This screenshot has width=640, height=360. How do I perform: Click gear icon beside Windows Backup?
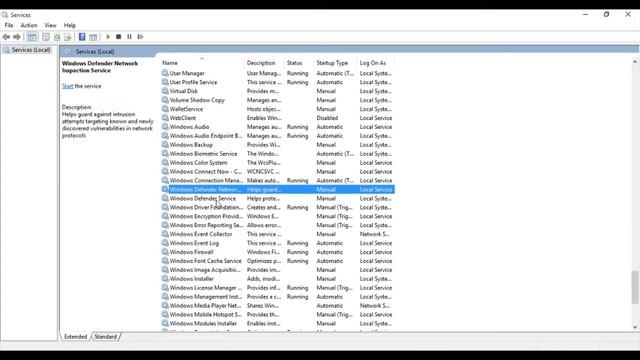165,145
